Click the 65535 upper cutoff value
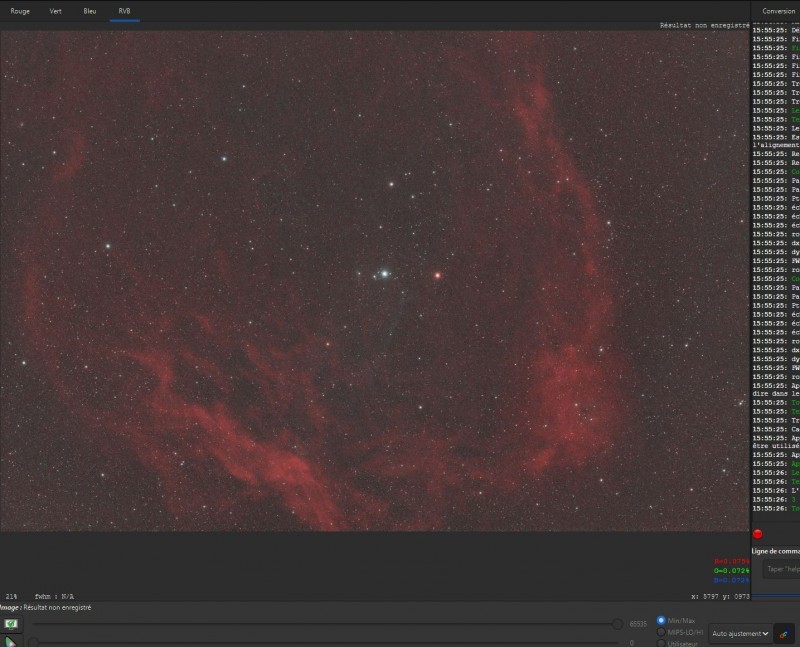This screenshot has width=800, height=647. 638,624
